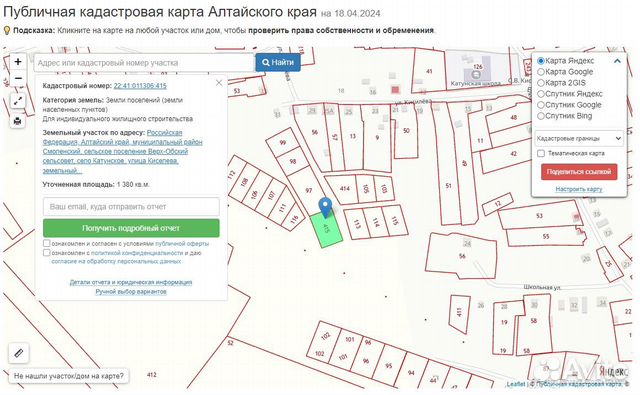Select Спутник Google radio option

tap(541, 105)
